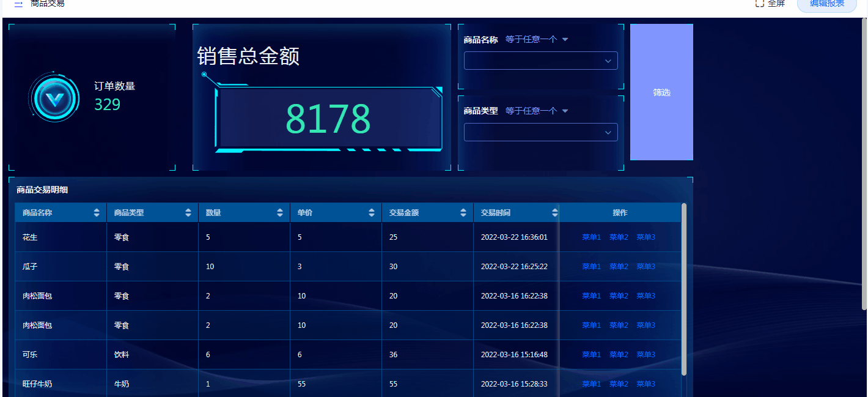
Task: Expand the 商品类型 value select box
Action: tap(540, 133)
